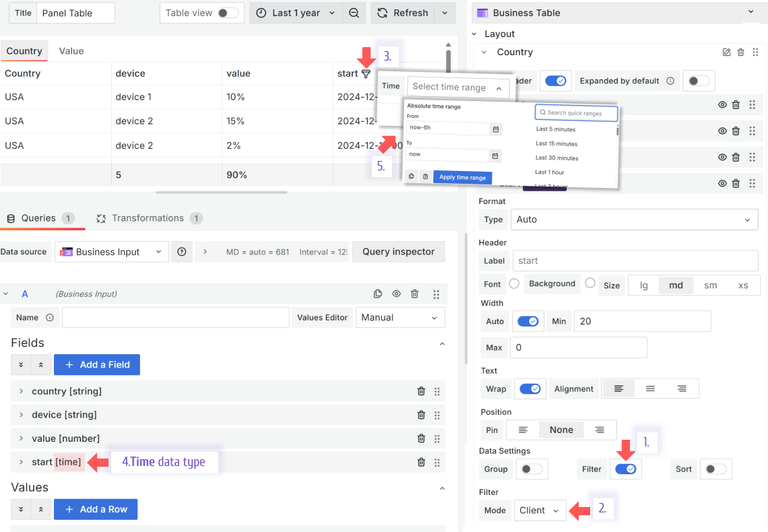Duplicate the Business Input query A
Viewport: 768px width, 532px height.
378,294
